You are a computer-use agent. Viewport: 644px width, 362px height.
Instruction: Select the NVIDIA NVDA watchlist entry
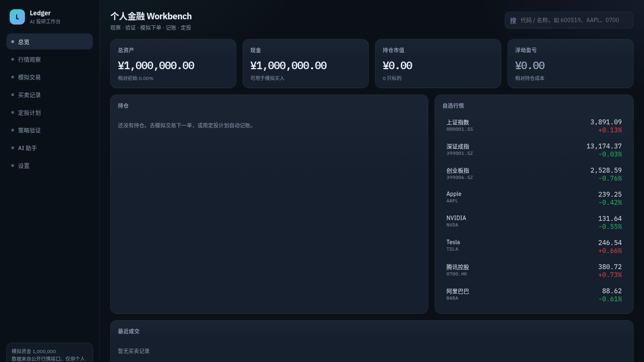pyautogui.click(x=534, y=222)
